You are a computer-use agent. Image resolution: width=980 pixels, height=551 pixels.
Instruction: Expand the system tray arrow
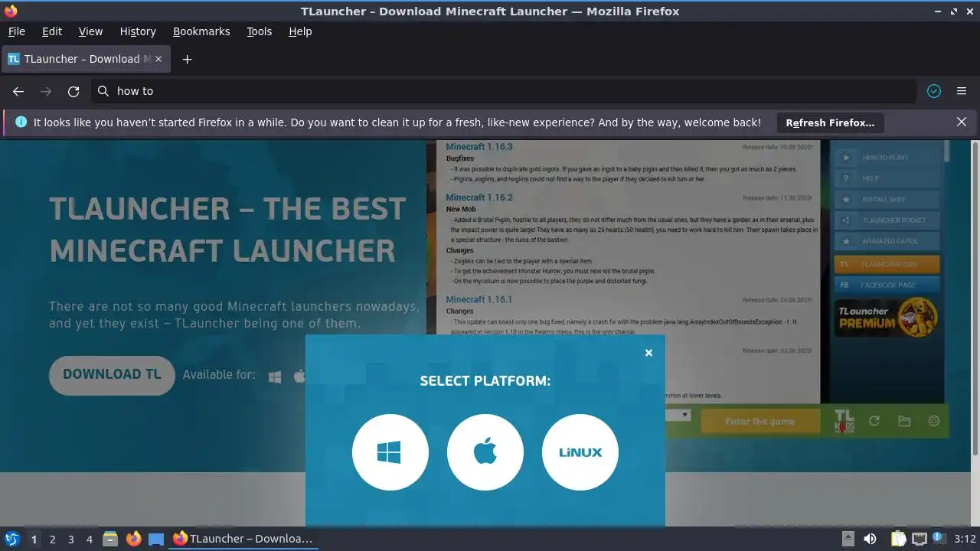[848, 539]
